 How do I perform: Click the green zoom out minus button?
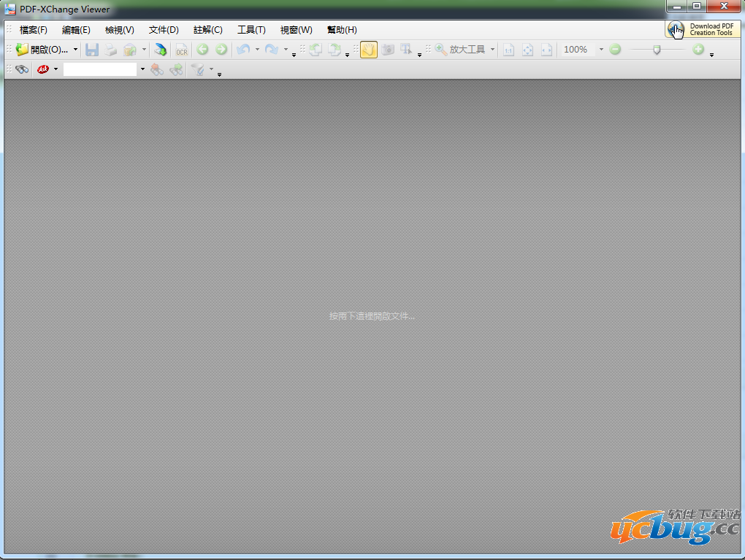click(x=615, y=50)
